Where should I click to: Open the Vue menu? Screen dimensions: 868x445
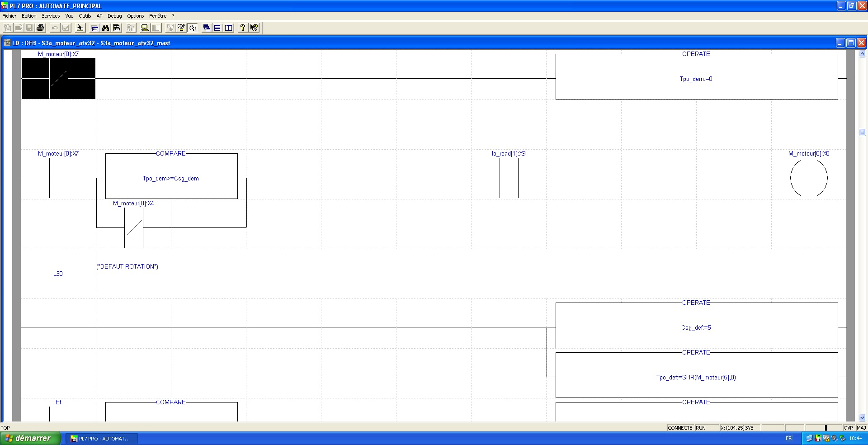[x=69, y=16]
